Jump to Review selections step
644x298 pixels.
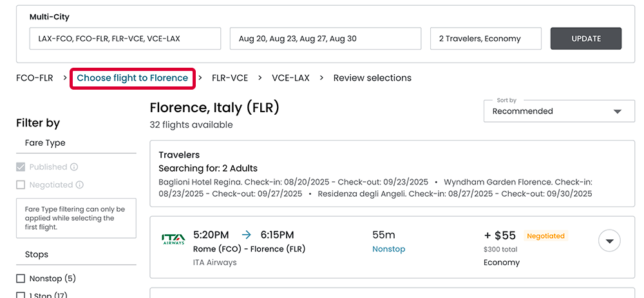point(372,78)
